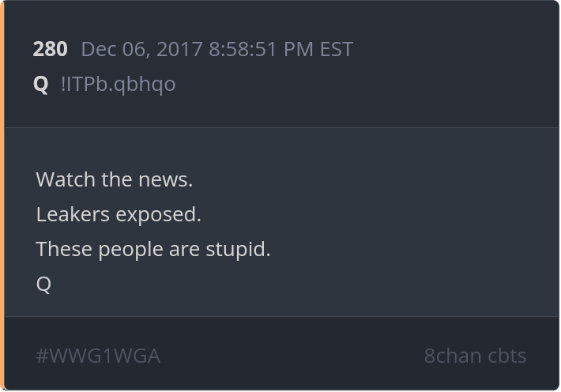Image resolution: width=561 pixels, height=392 pixels.
Task: Click the "Watch the news." line
Action: click(115, 179)
